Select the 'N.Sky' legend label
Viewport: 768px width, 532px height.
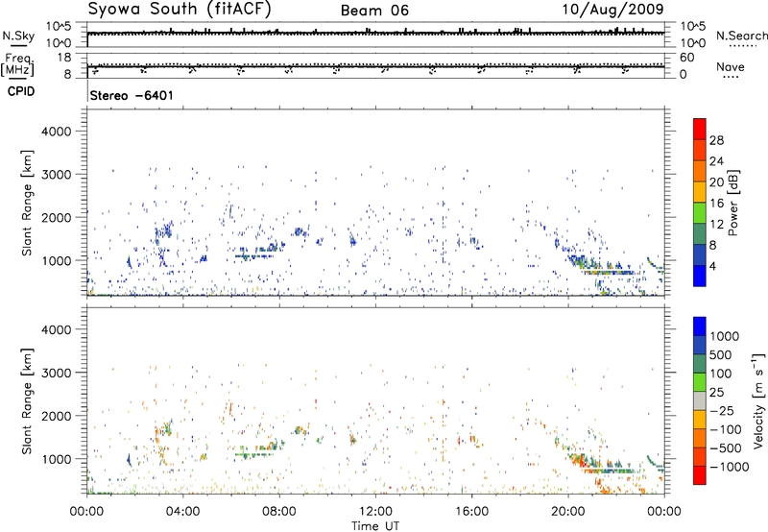click(x=18, y=36)
